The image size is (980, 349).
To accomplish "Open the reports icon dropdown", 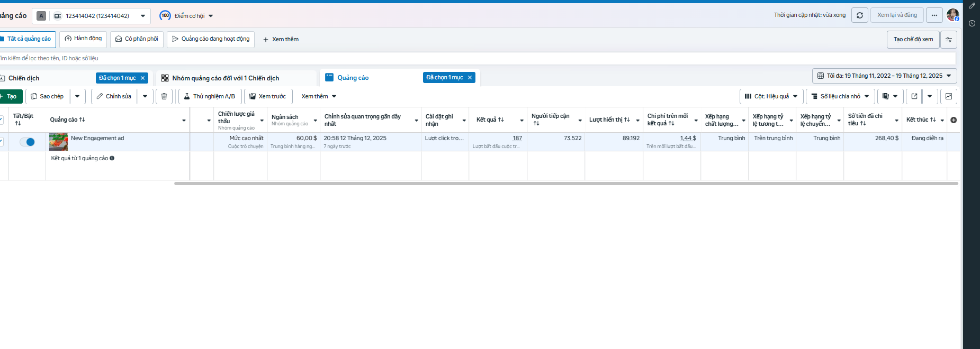I will coord(890,96).
